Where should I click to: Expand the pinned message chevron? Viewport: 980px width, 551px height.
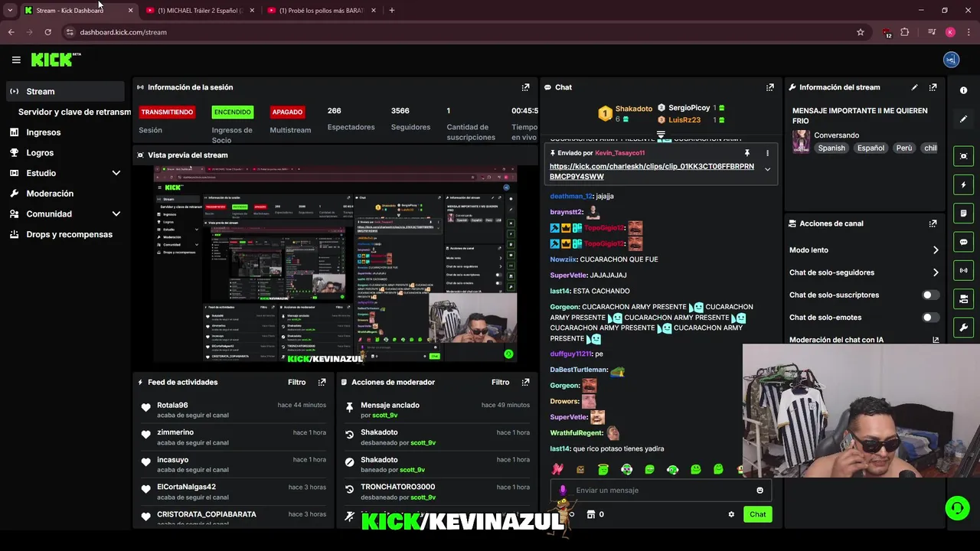(x=767, y=170)
